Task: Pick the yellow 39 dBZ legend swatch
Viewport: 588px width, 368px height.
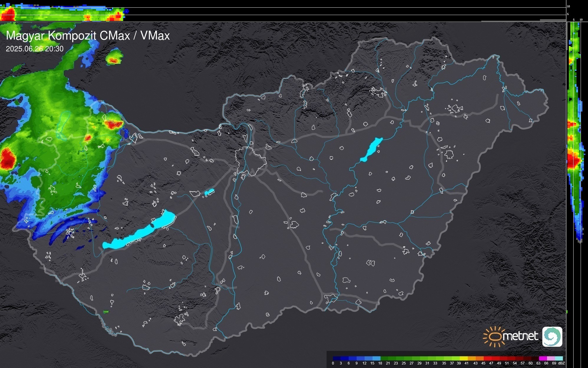Action: 463,358
